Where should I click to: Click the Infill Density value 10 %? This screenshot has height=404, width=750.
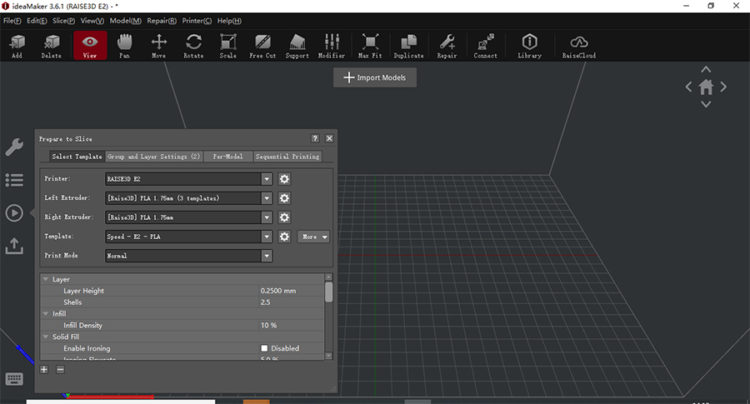269,325
